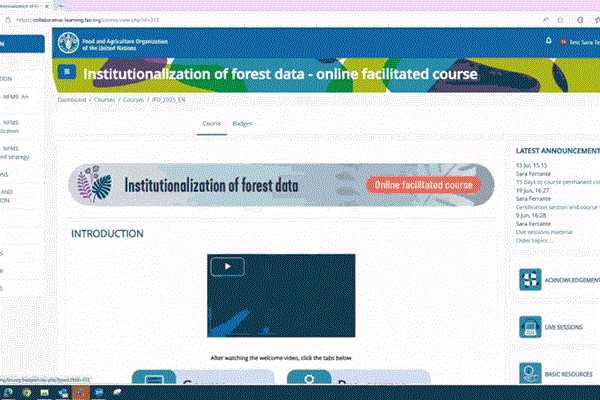Click the 'Online facilitated course' banner badge
The width and height of the screenshot is (600, 400).
422,185
